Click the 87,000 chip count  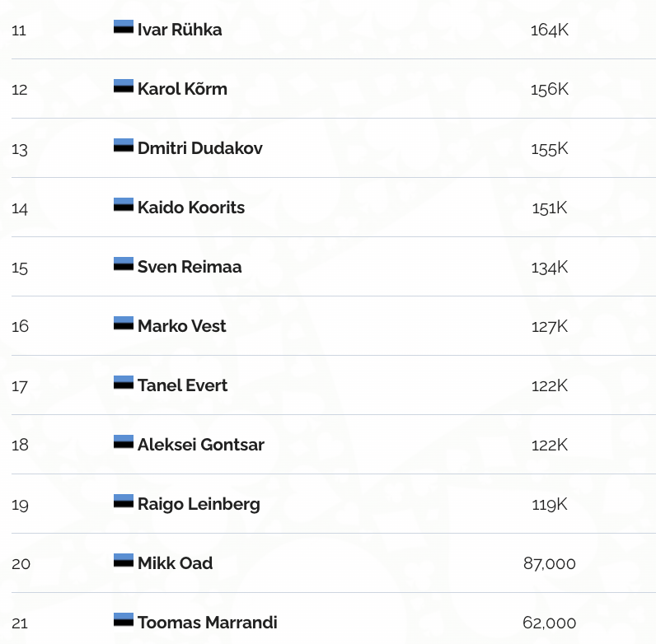(x=549, y=563)
